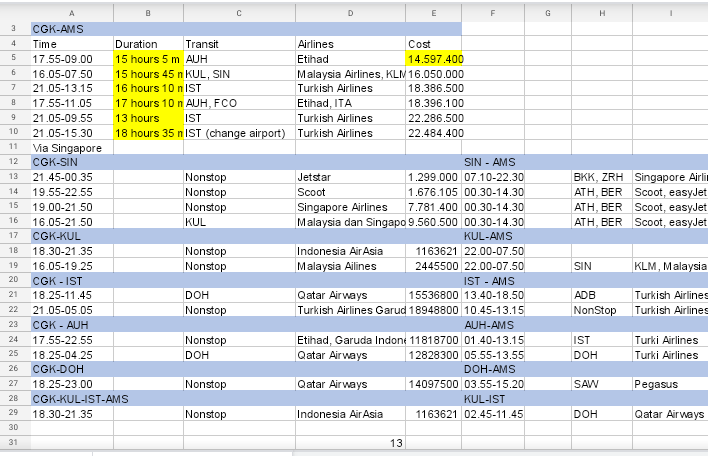Select cost cell 11818700
Viewport: 708px width, 456px height.
pyautogui.click(x=433, y=340)
